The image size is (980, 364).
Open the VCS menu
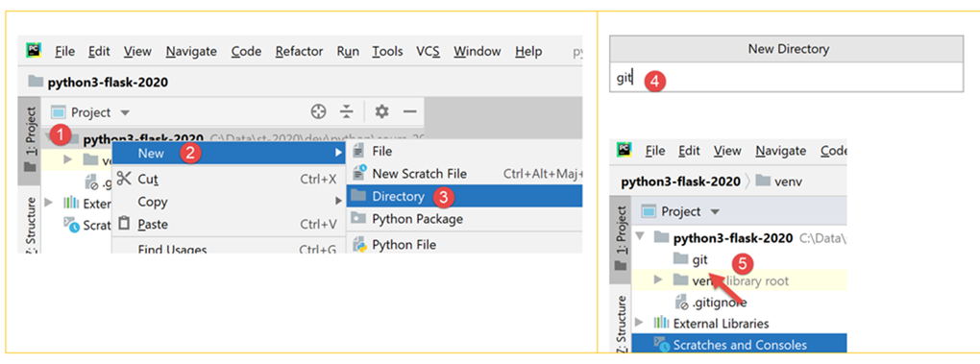429,51
